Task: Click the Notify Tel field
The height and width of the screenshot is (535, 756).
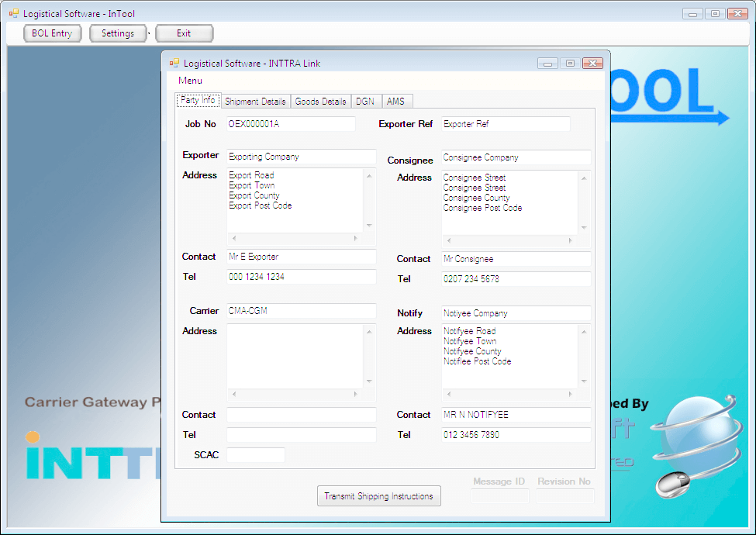Action: point(516,435)
